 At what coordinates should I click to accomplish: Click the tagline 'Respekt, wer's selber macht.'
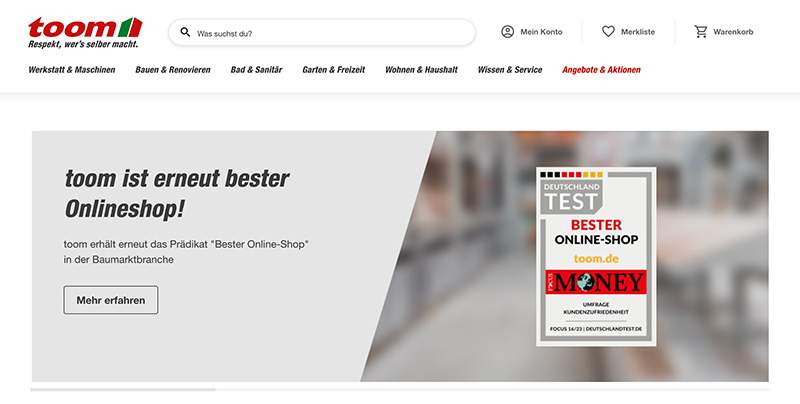pyautogui.click(x=83, y=44)
